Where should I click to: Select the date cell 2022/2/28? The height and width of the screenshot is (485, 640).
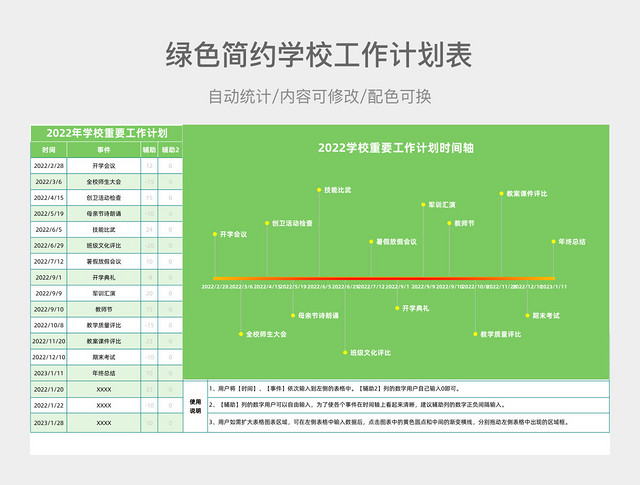(49, 166)
